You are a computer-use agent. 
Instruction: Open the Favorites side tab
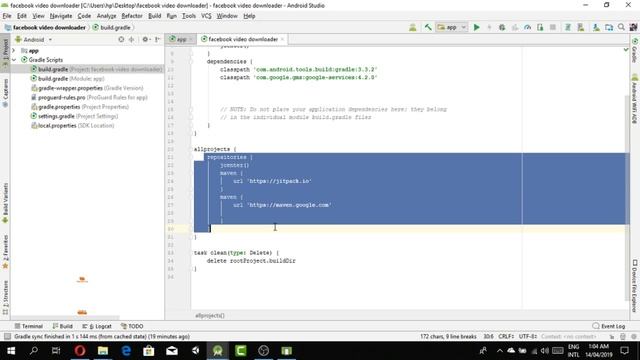(5, 252)
